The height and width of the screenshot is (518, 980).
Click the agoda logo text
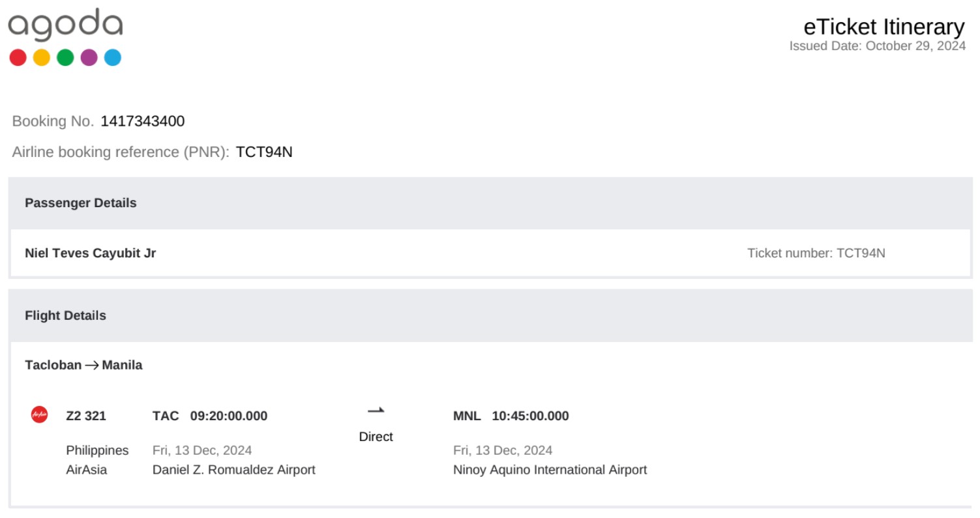pos(65,25)
